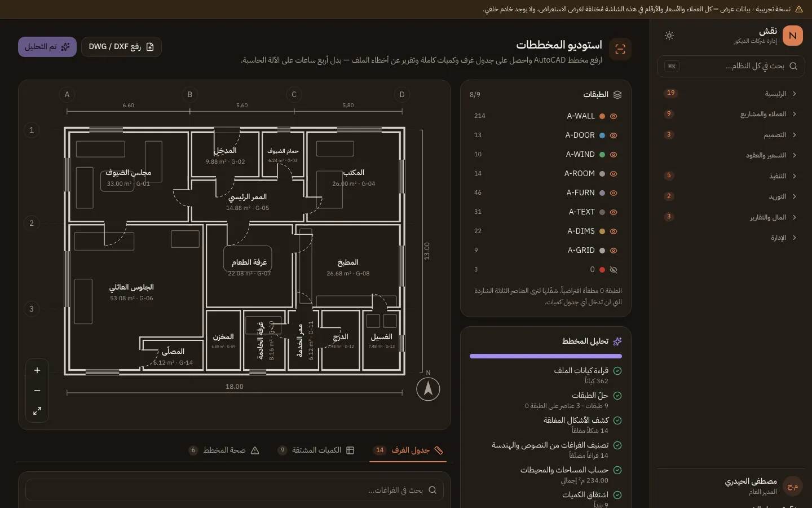Viewport: 812px width, 508px height.
Task: Hide the A-DOOR layer
Action: [614, 135]
